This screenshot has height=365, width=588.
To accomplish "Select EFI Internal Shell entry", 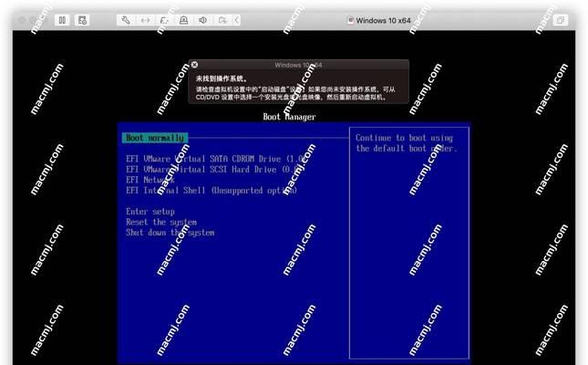I will point(211,191).
